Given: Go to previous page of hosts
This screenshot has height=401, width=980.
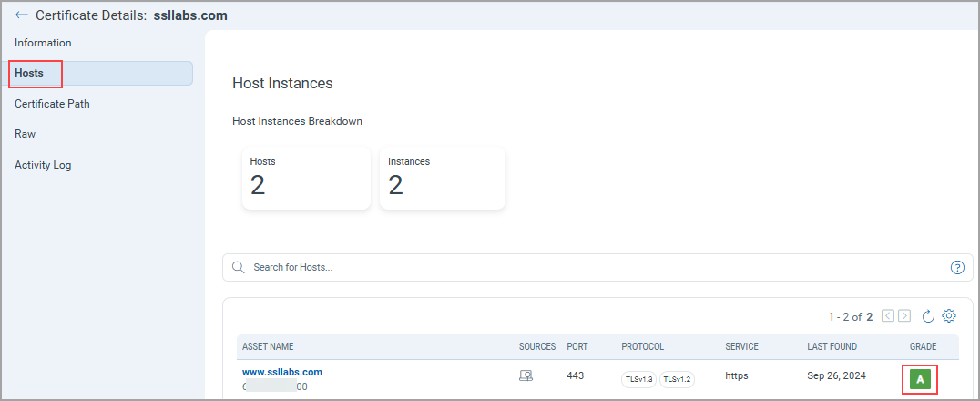Looking at the screenshot, I should (888, 316).
